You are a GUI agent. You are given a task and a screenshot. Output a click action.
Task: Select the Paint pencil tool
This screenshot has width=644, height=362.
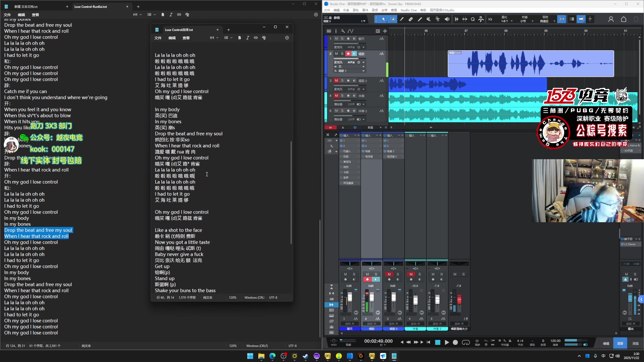pyautogui.click(x=420, y=19)
